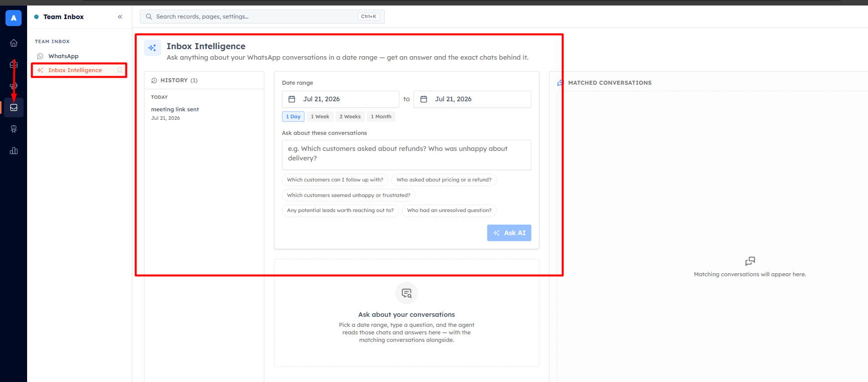Open the end date Jul 21, 2026 picker
The width and height of the screenshot is (868, 382).
[x=472, y=99]
